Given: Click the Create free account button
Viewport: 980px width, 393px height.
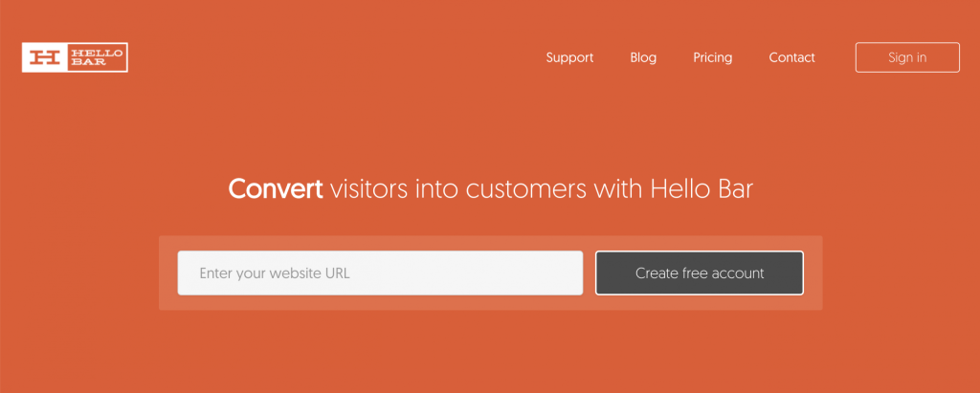Looking at the screenshot, I should pyautogui.click(x=699, y=273).
